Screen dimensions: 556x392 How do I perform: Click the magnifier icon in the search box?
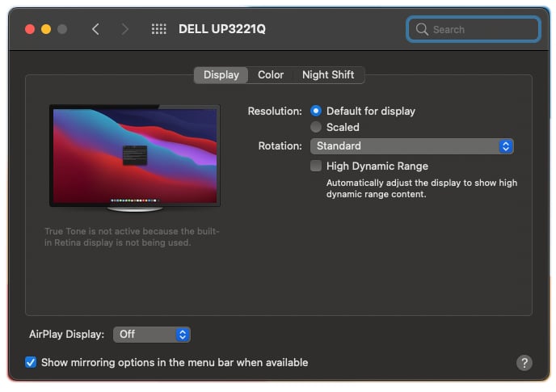(x=422, y=29)
